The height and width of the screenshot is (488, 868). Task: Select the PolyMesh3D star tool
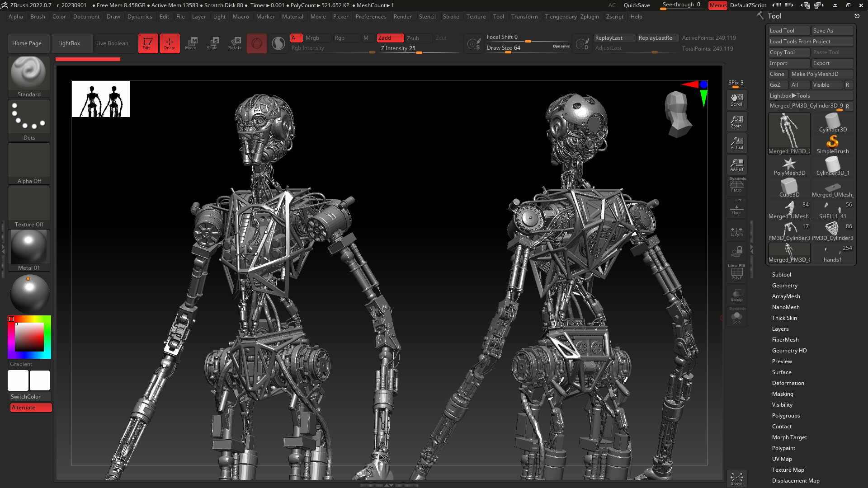pos(789,166)
